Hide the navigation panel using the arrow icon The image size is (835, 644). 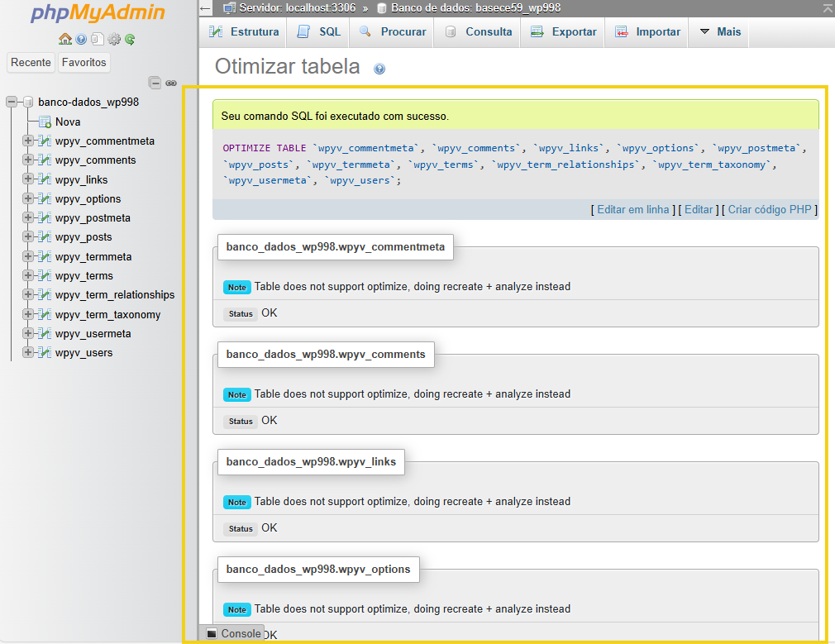[206, 8]
